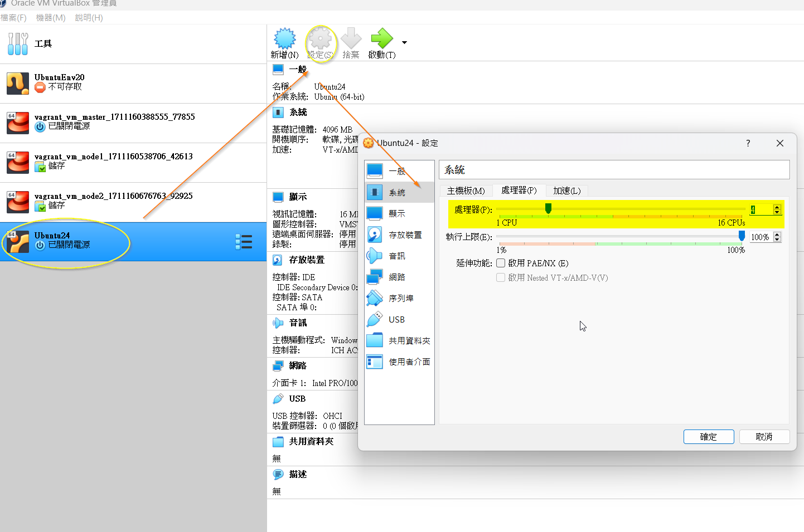Click the 執行上限 100% input field

[761, 237]
